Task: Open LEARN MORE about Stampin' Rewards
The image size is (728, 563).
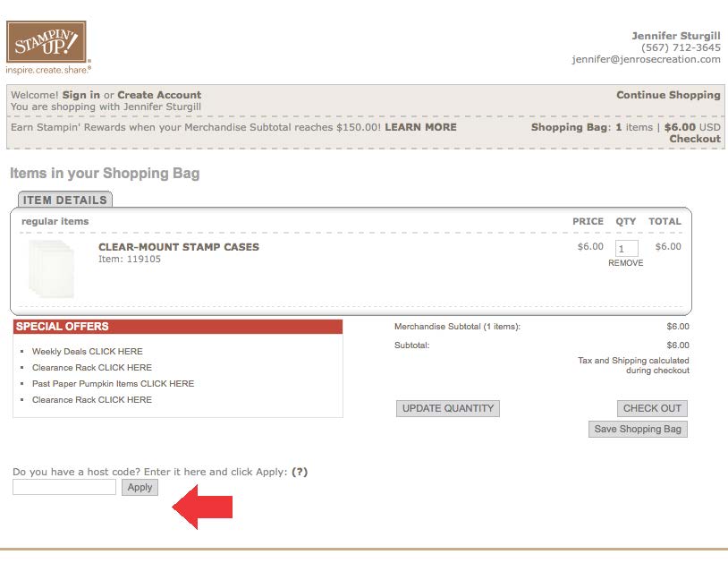Action: coord(420,127)
